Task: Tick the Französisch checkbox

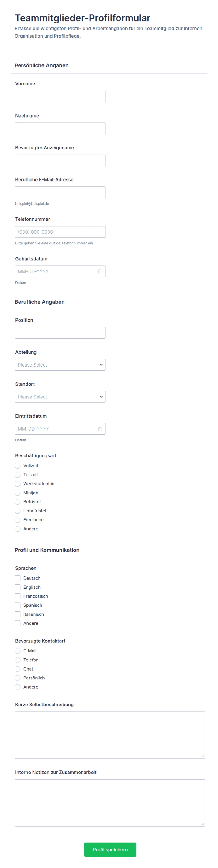Action: [18, 596]
